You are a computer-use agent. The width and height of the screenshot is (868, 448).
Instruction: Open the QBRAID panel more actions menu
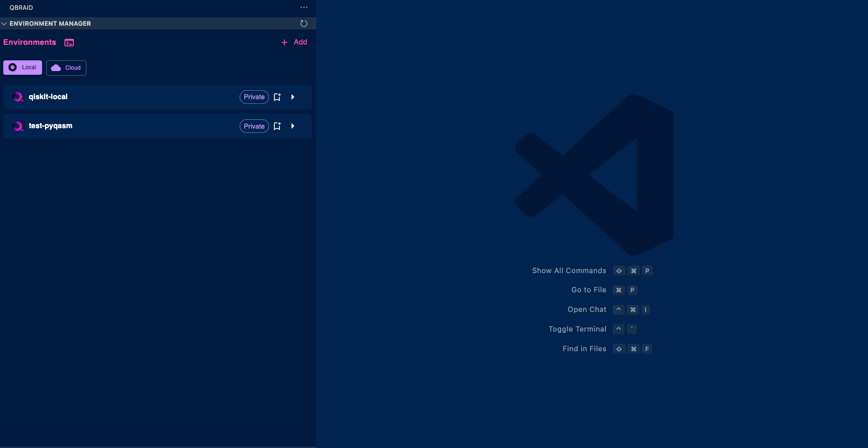(304, 7)
